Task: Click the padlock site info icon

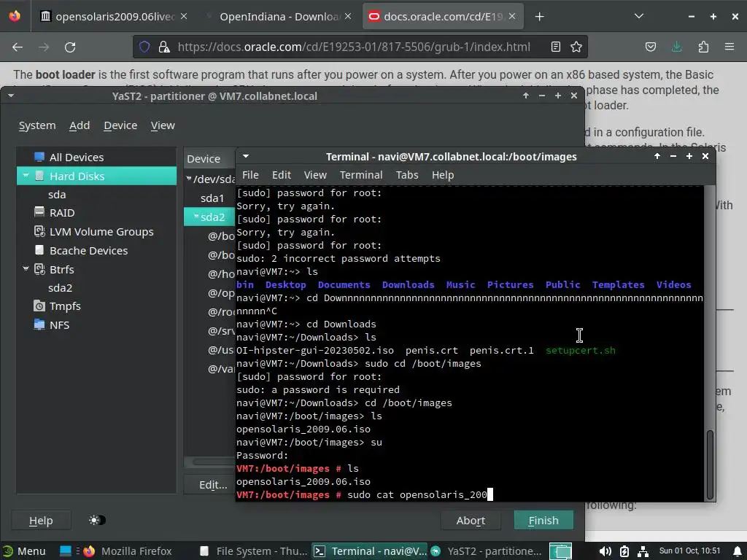Action: click(x=164, y=47)
